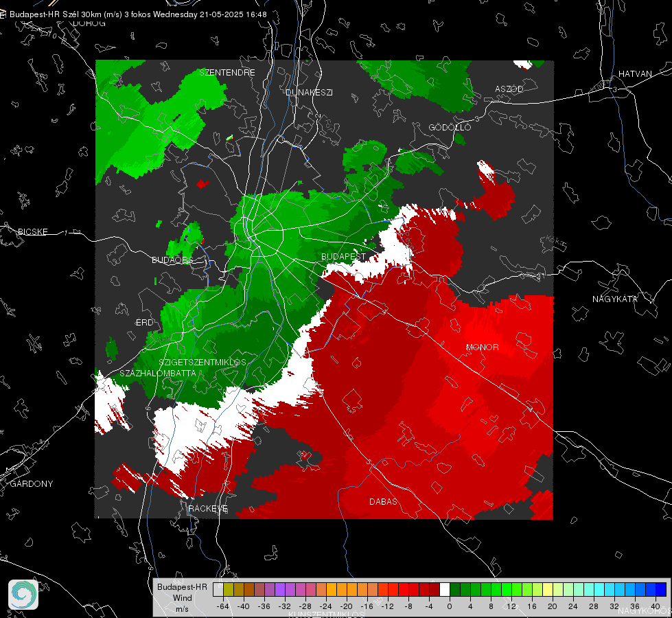Screen dimensions: 672x618
Task: Click the -40 legend tick label
Action: click(x=244, y=606)
